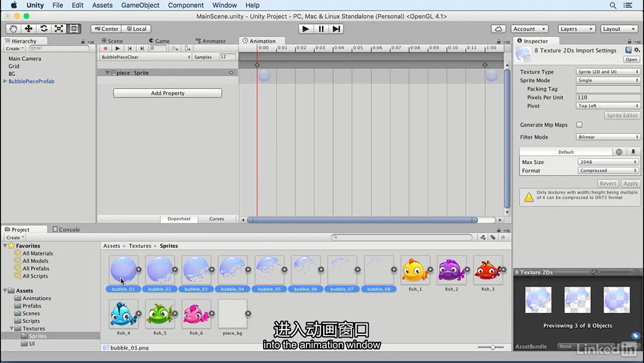Expand BubblePiecePrefab in Hierarchy

click(x=5, y=81)
